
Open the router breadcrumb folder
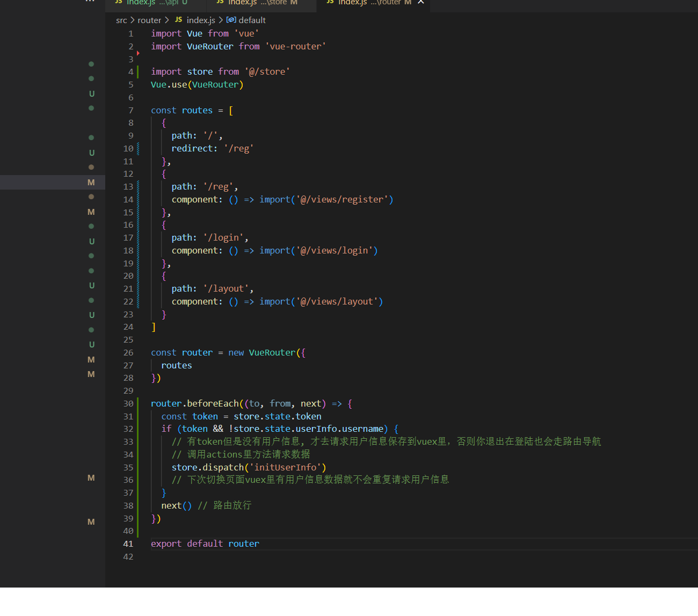149,20
